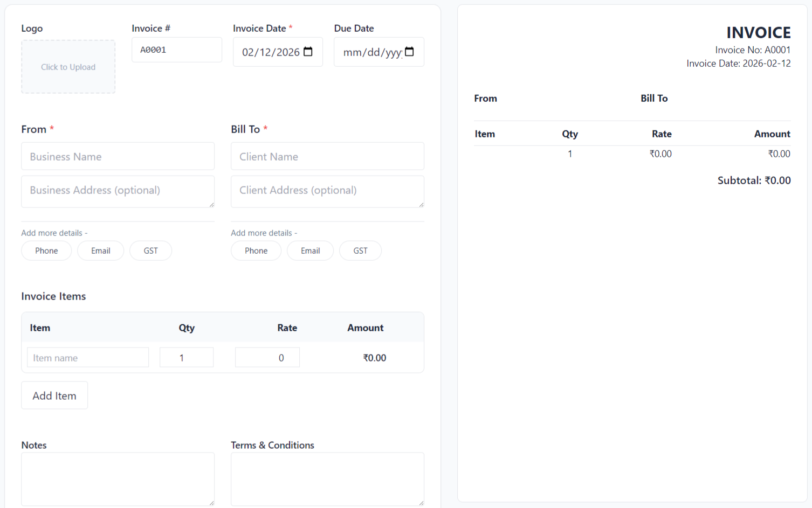The width and height of the screenshot is (812, 508).
Task: Add Phone details under From section
Action: point(46,250)
